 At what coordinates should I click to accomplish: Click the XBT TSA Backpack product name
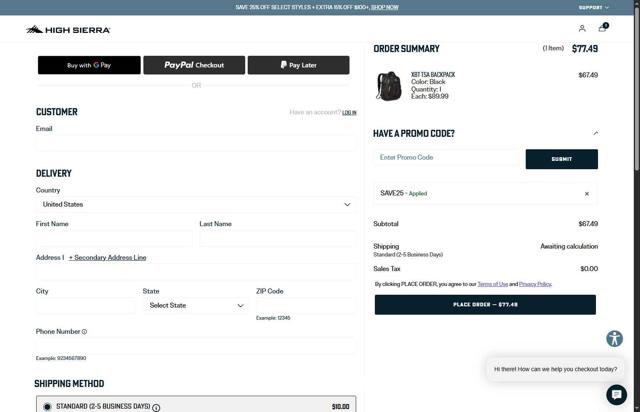pyautogui.click(x=433, y=75)
